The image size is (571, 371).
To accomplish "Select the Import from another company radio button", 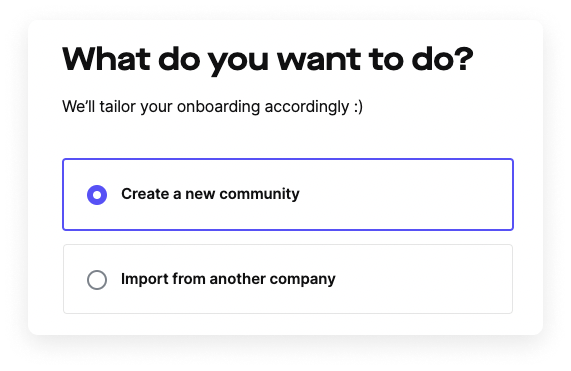I will [x=97, y=280].
